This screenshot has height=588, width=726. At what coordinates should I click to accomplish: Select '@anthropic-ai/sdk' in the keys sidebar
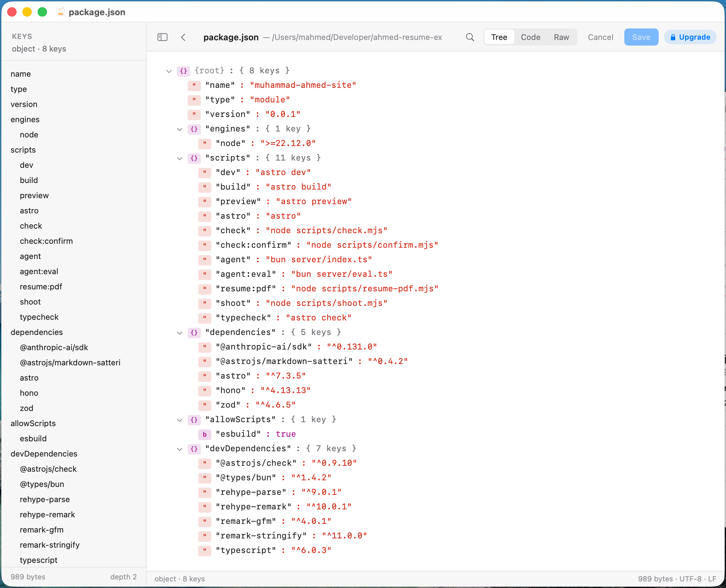(x=54, y=347)
